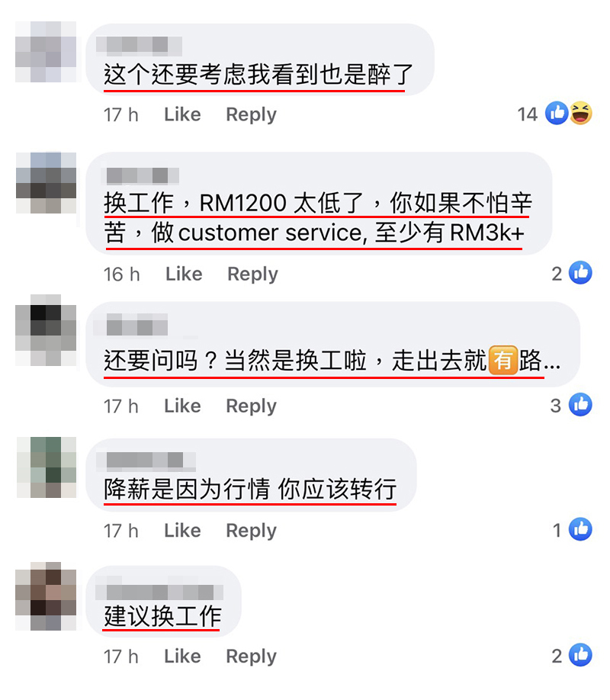Reply to the customer service RM3k+ comment
610x700 pixels.
[x=252, y=274]
